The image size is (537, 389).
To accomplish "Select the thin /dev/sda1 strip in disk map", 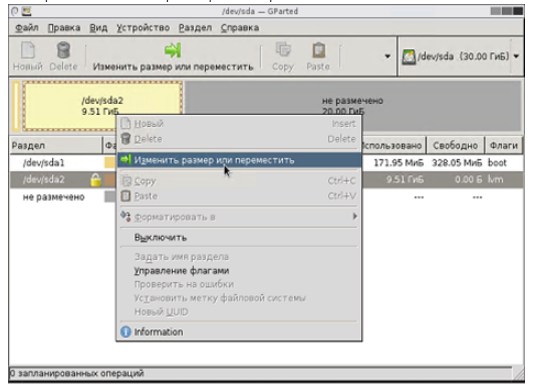I will [x=16, y=106].
